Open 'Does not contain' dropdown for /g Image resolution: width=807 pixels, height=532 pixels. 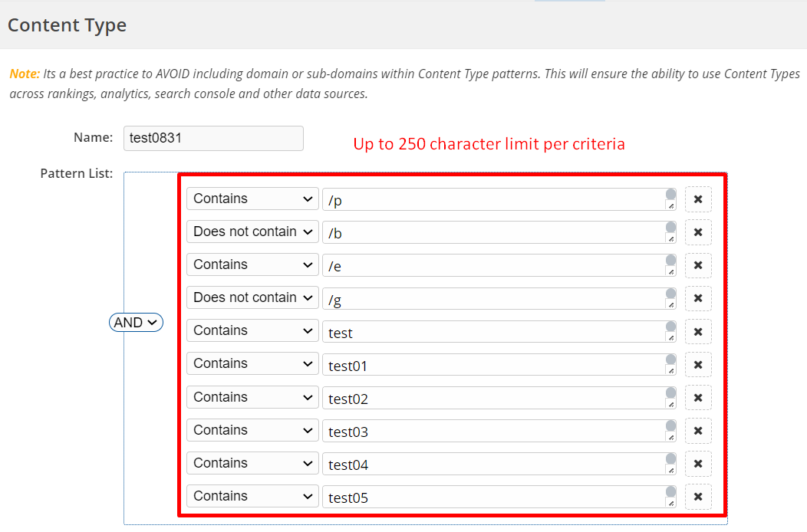click(252, 297)
